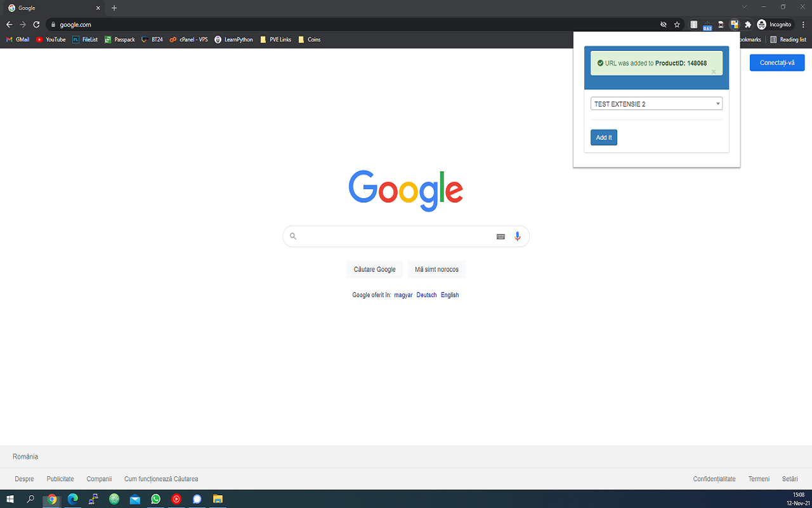Screen dimensions: 812x508
Task: Open the Termeni footer link
Action: (x=759, y=479)
